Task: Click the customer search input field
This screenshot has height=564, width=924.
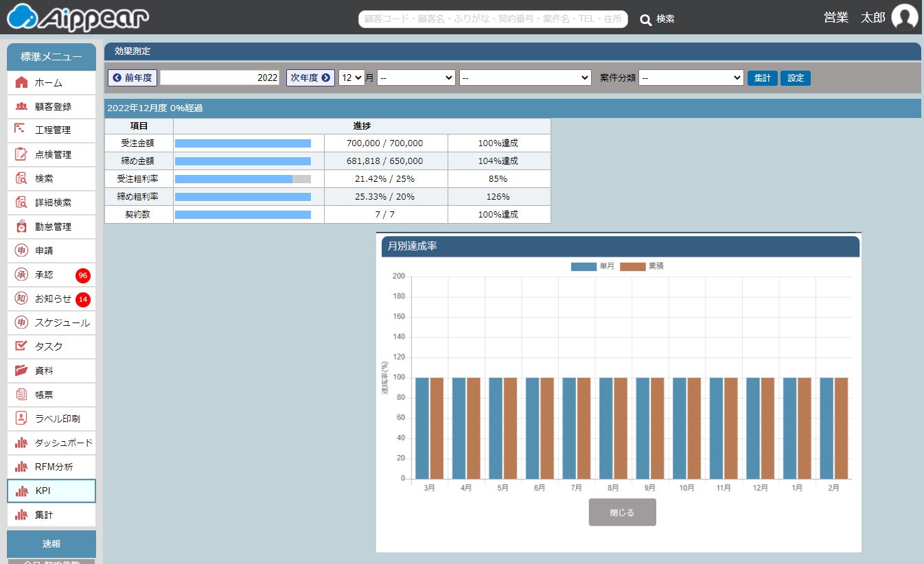Action: tap(492, 19)
